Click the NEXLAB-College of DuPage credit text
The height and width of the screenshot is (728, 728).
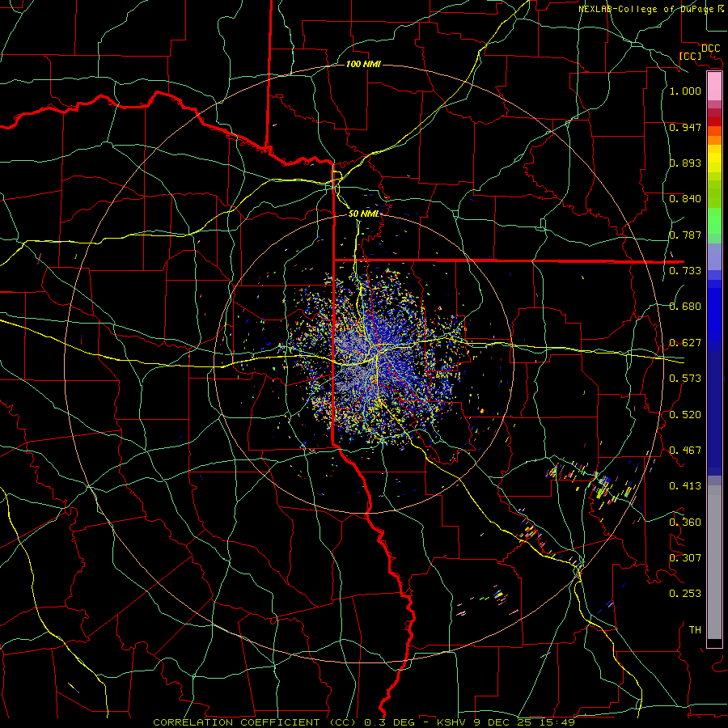650,9
